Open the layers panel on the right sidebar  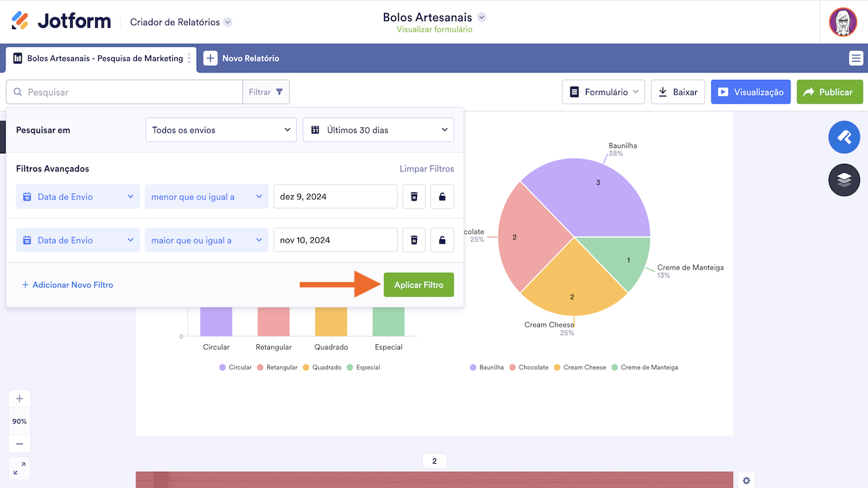coord(844,180)
